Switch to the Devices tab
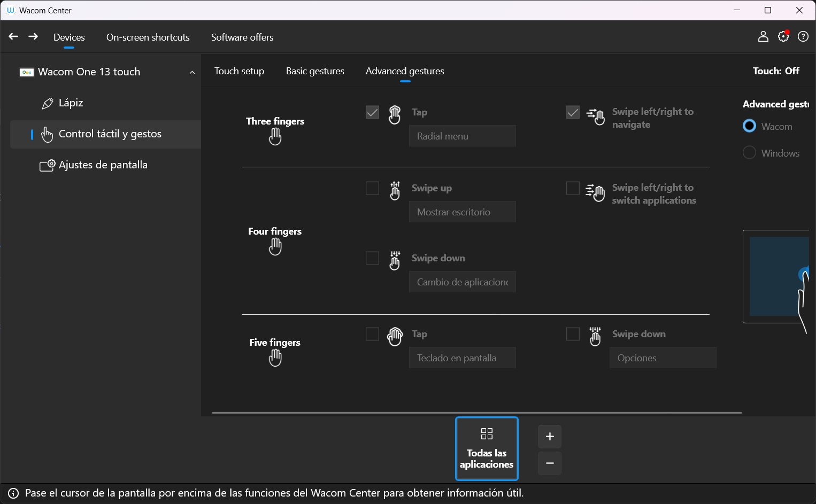 click(x=69, y=37)
